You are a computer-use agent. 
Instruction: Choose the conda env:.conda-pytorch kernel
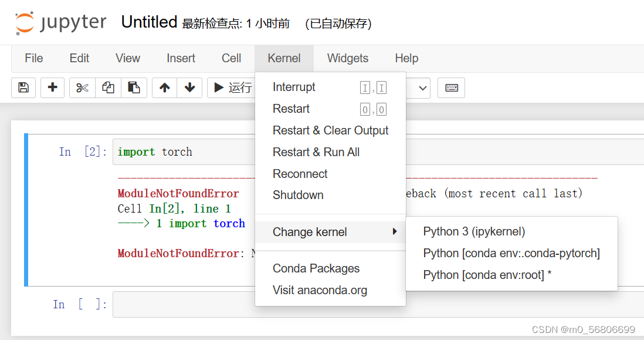[511, 253]
